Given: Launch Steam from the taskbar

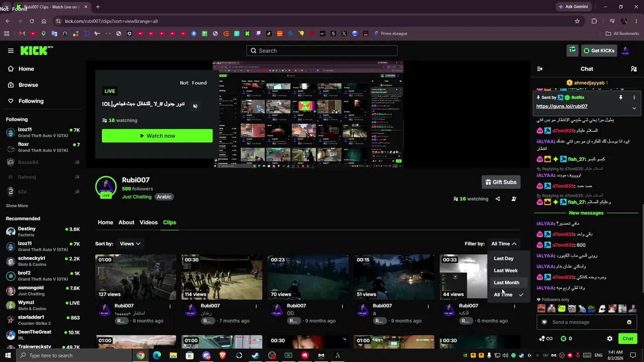Looking at the screenshot, I should (256, 355).
